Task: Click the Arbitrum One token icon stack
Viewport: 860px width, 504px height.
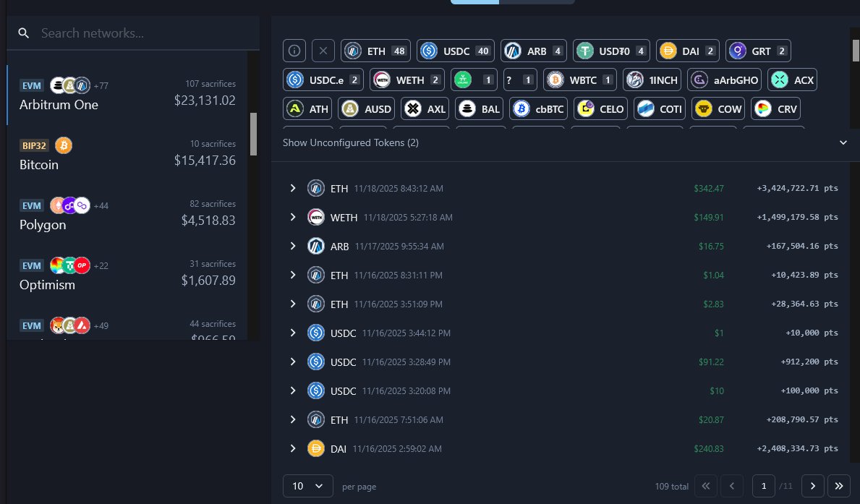Action: tap(69, 85)
